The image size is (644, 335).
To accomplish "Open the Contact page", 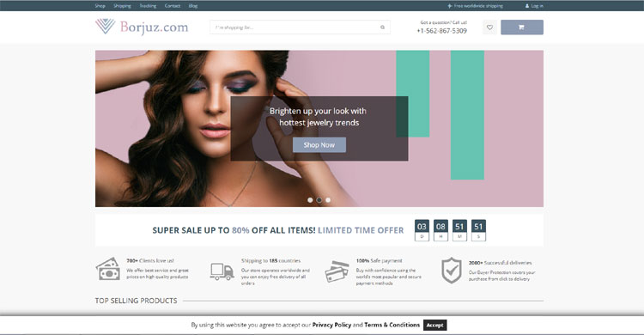I will pos(172,6).
